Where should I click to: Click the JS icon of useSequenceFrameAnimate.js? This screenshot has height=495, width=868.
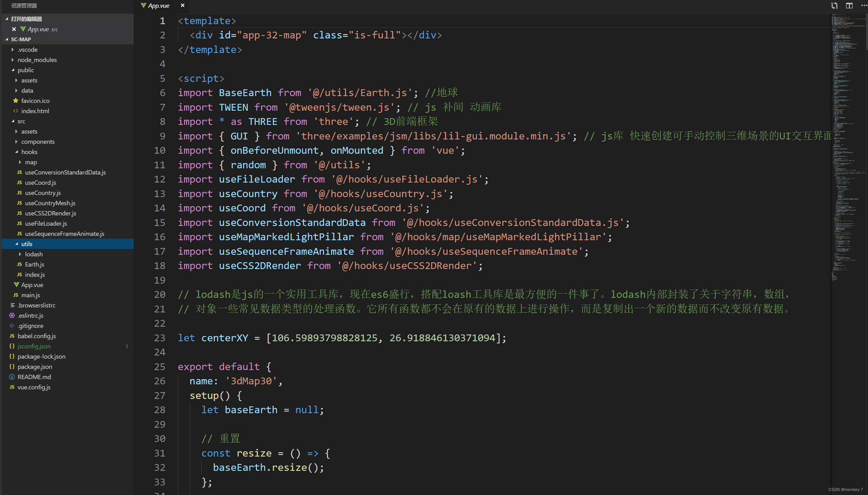(x=20, y=234)
